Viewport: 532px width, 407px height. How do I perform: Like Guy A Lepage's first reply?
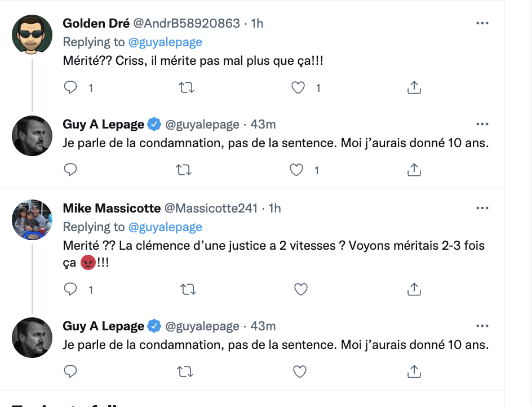tap(296, 170)
